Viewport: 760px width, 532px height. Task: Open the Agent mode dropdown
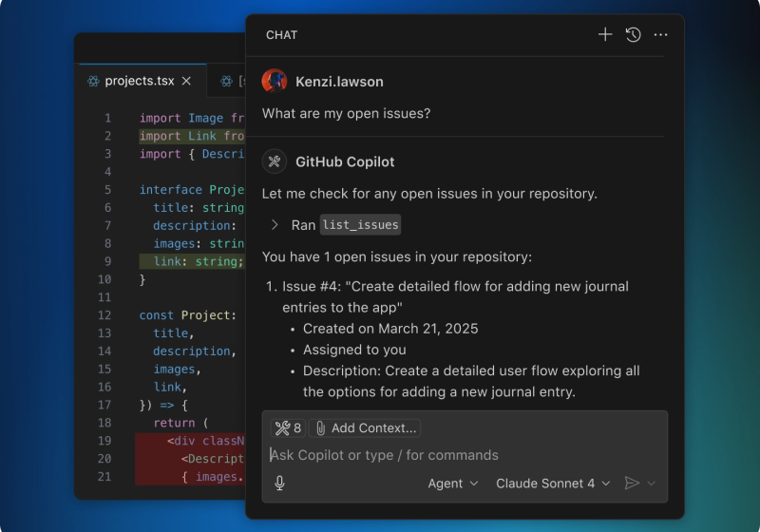pos(453,483)
